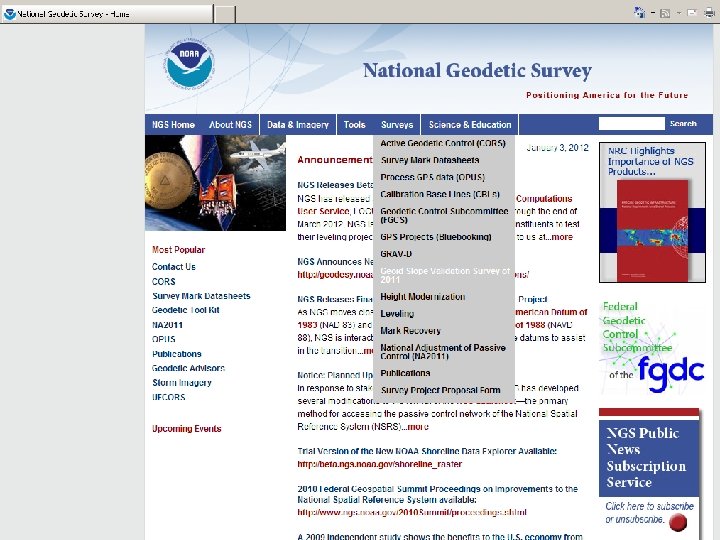Open Publications sidebar link
The image size is (720, 540).
pos(176,354)
